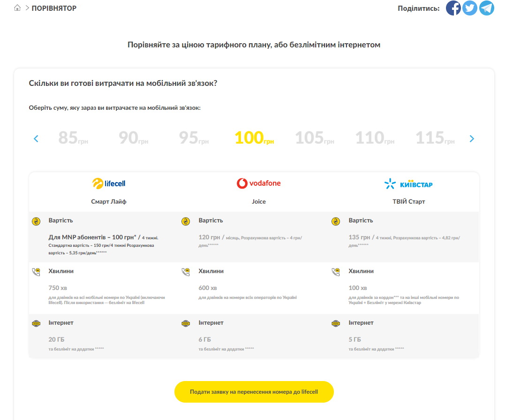Click globe internet icon in Kyivstar column

[336, 323]
